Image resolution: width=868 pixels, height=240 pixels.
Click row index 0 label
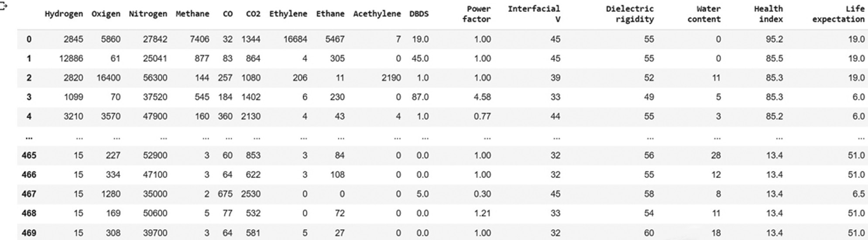point(29,39)
